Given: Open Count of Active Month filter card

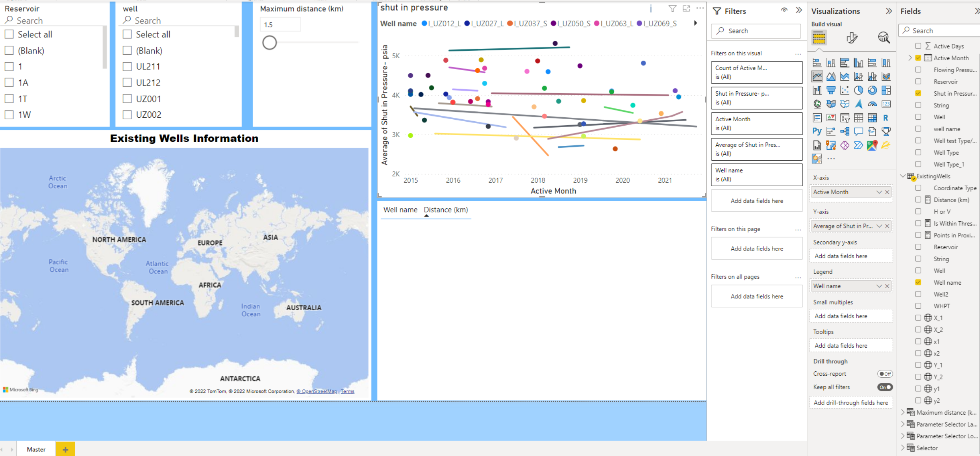Looking at the screenshot, I should click(x=756, y=72).
